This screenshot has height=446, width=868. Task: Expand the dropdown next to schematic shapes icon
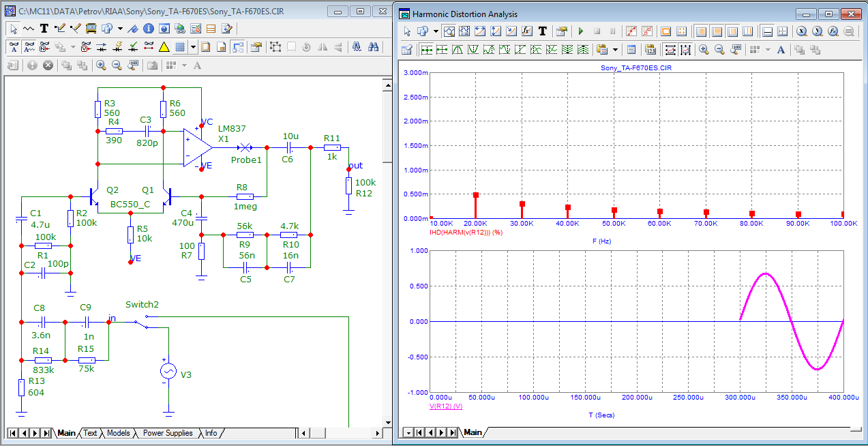(x=120, y=29)
